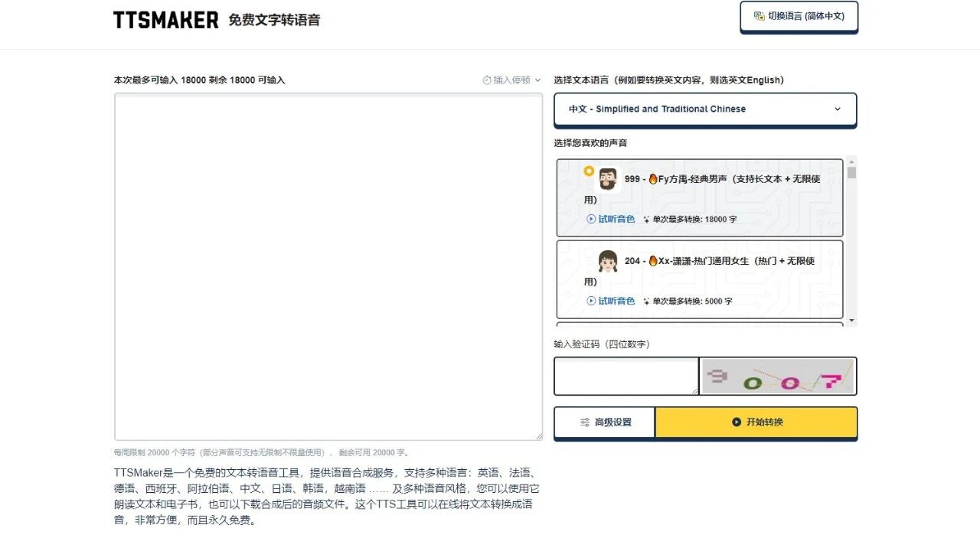Click 切换语言 简体中文 in the header
Image resolution: width=980 pixels, height=538 pixels.
pos(799,15)
